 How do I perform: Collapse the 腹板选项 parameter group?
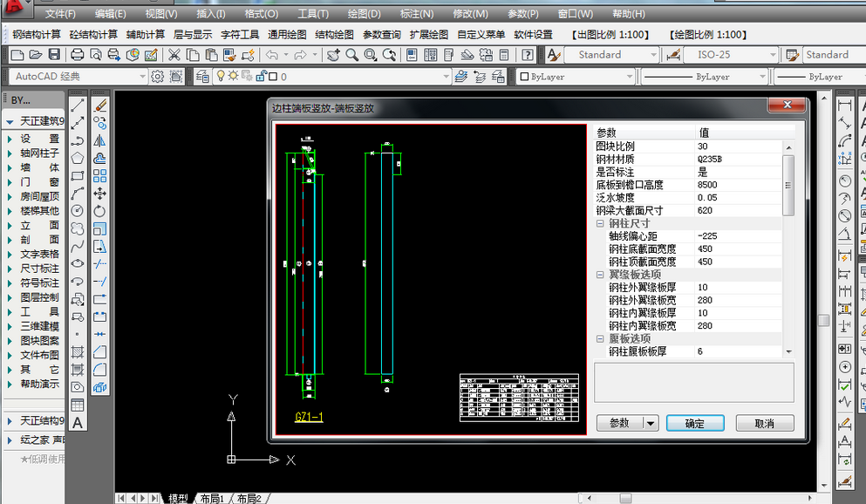[x=600, y=339]
